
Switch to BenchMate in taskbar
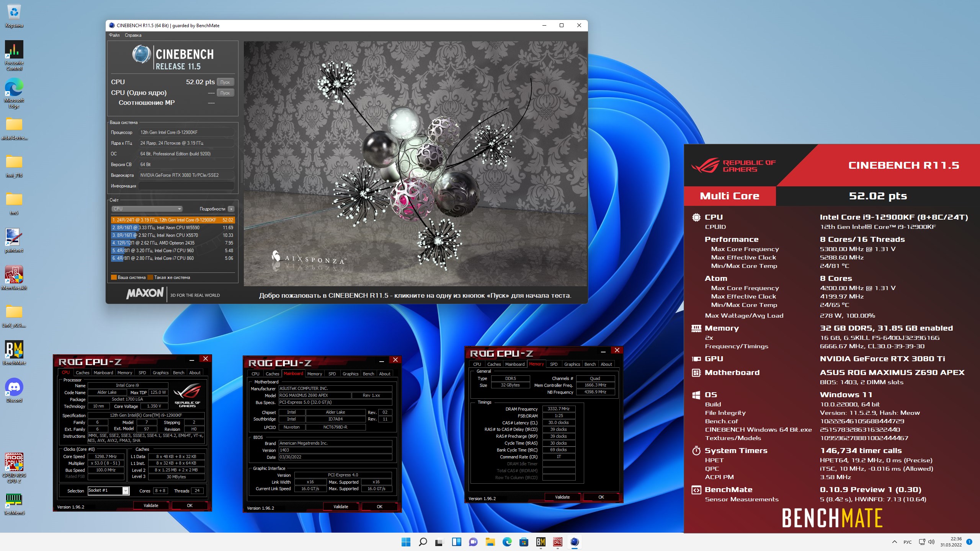[541, 542]
